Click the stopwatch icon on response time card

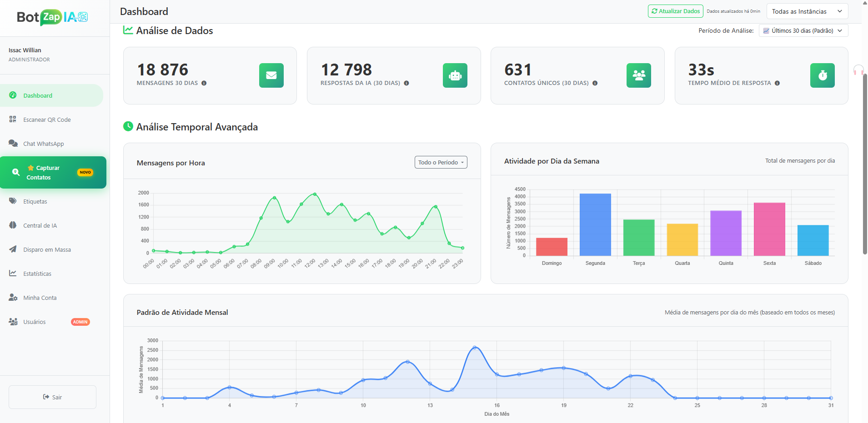point(822,75)
